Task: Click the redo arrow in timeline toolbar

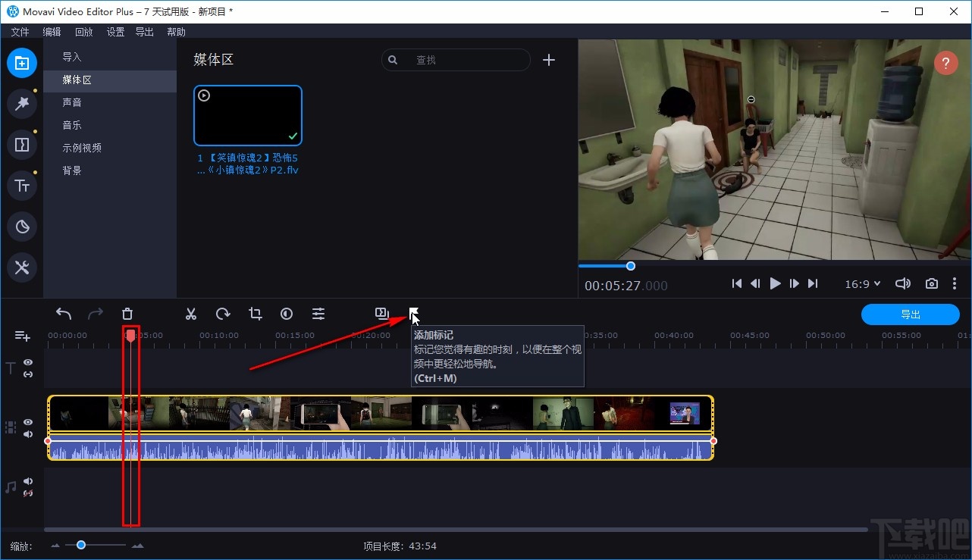Action: point(96,314)
